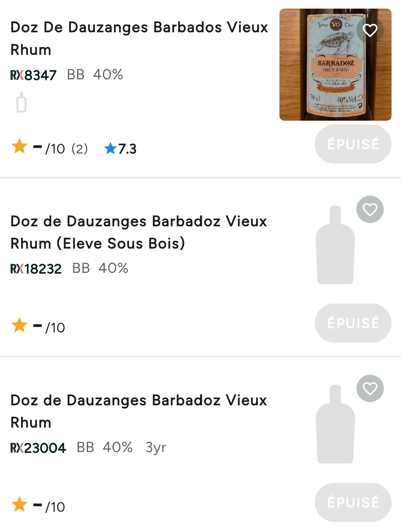401x532 pixels.
Task: Open the 3yr Barbadoz Vieux Rhum listing
Action: (x=139, y=411)
